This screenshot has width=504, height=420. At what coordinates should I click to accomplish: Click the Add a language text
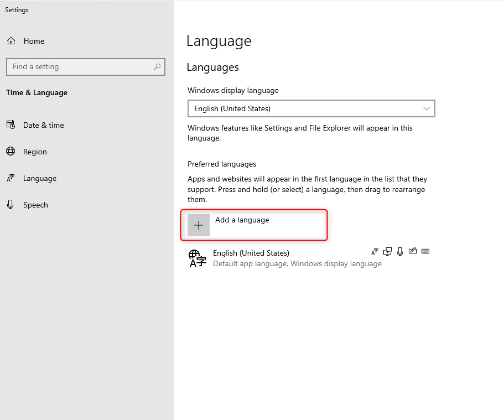(x=242, y=220)
